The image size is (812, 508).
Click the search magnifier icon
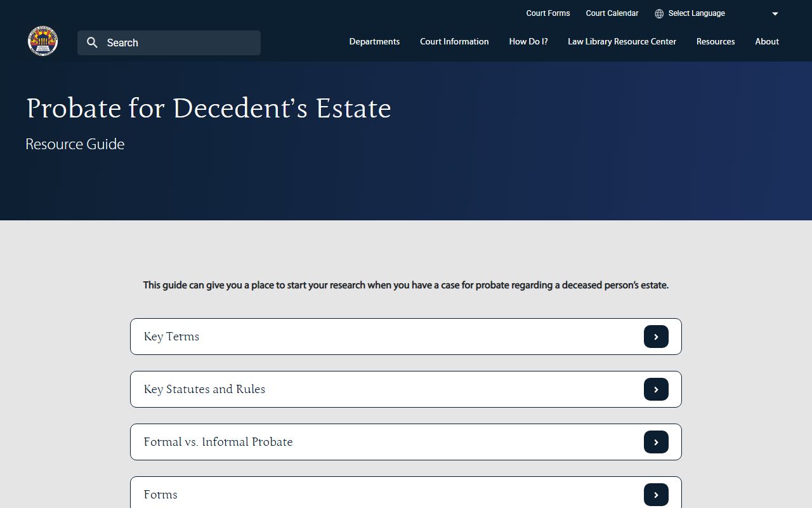pyautogui.click(x=92, y=43)
